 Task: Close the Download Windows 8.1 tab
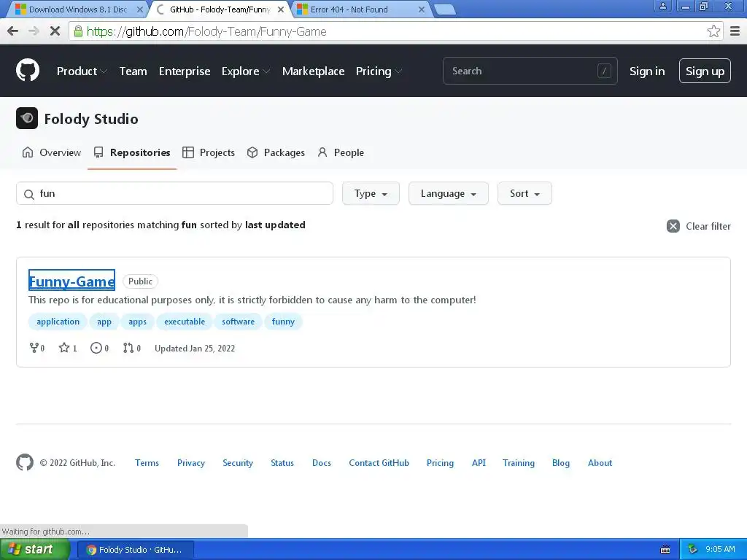139,9
